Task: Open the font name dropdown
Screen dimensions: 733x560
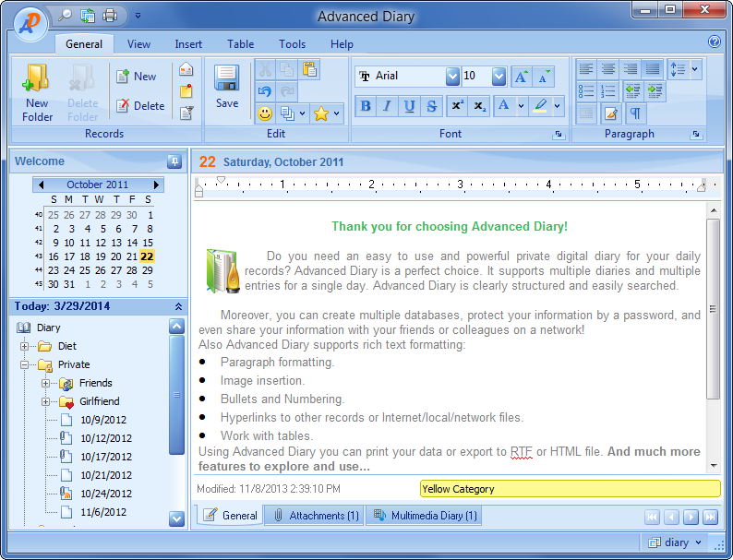Action: pos(452,77)
